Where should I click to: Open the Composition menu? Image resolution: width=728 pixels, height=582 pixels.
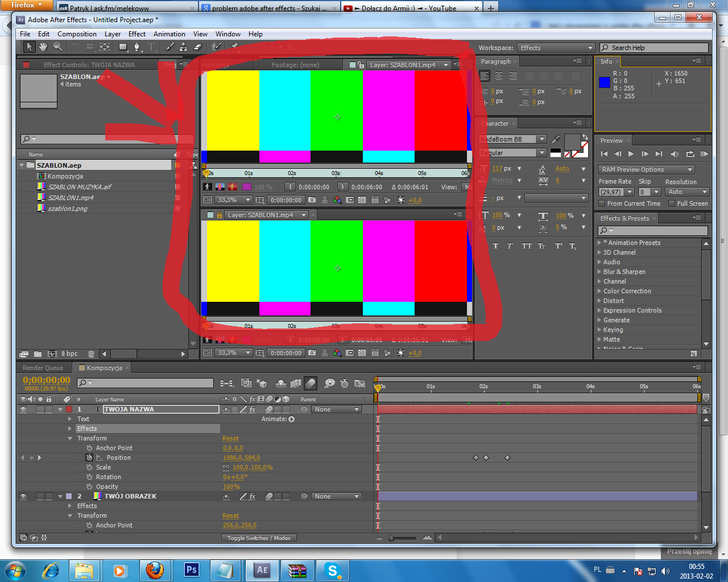(x=77, y=34)
